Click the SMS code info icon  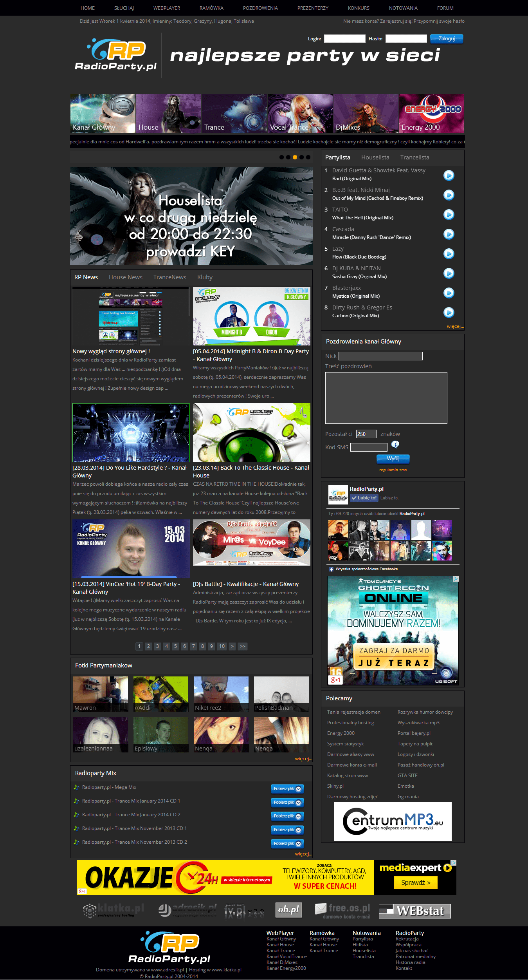click(x=395, y=444)
